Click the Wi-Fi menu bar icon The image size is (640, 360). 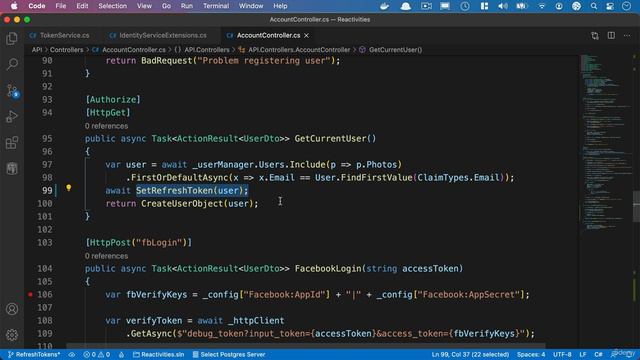(x=542, y=6)
